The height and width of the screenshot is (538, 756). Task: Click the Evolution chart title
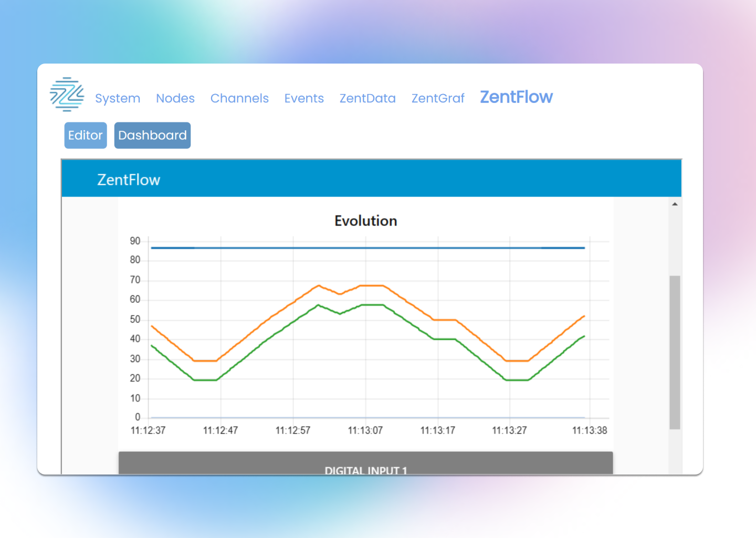tap(366, 221)
